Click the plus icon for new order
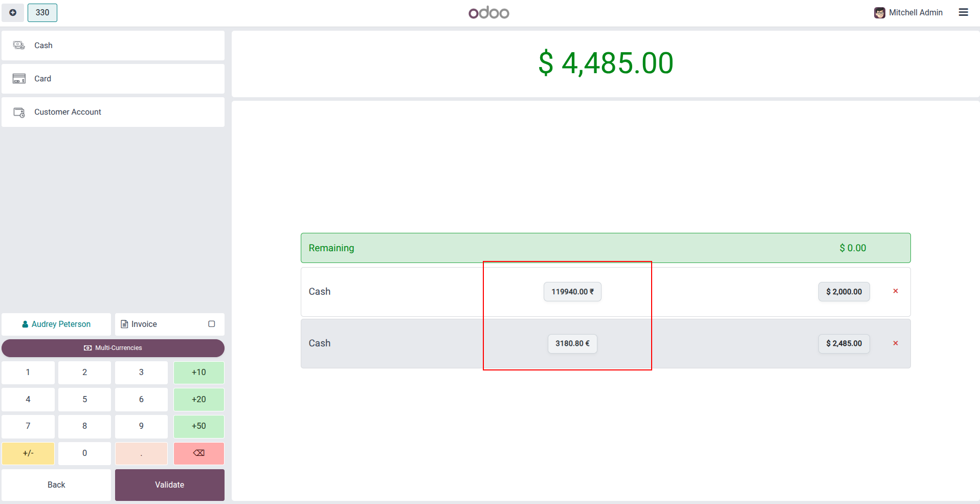Screen dimensions: 980x504 click(13, 13)
